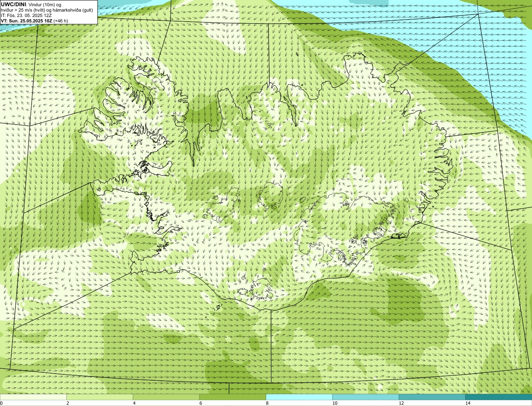The height and width of the screenshot is (406, 532).
Task: Click the line "hviður > 25 m/s (hvítt) og hámarkshviða (gult)"
Action: [x=47, y=10]
